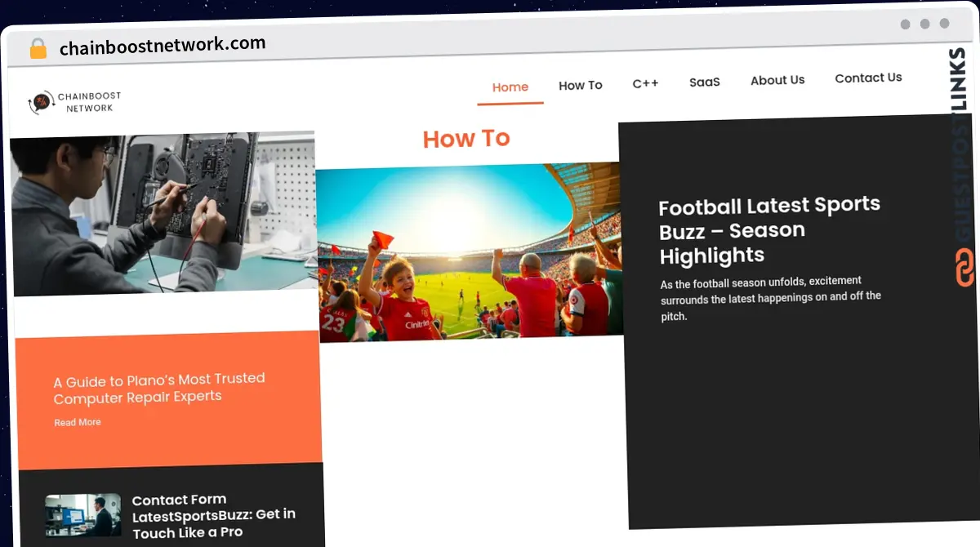Click the middle gray window dot
The image size is (980, 547).
click(925, 24)
